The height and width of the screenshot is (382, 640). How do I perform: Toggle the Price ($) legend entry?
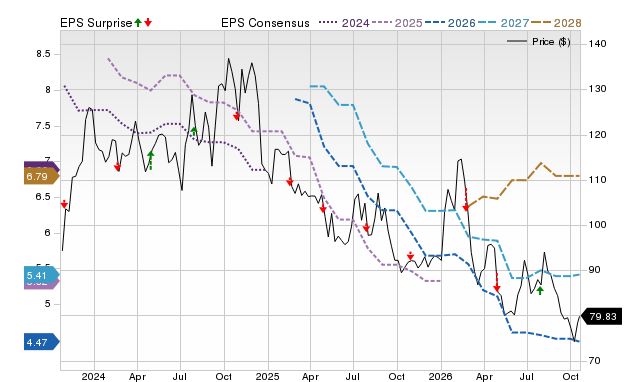pos(539,42)
